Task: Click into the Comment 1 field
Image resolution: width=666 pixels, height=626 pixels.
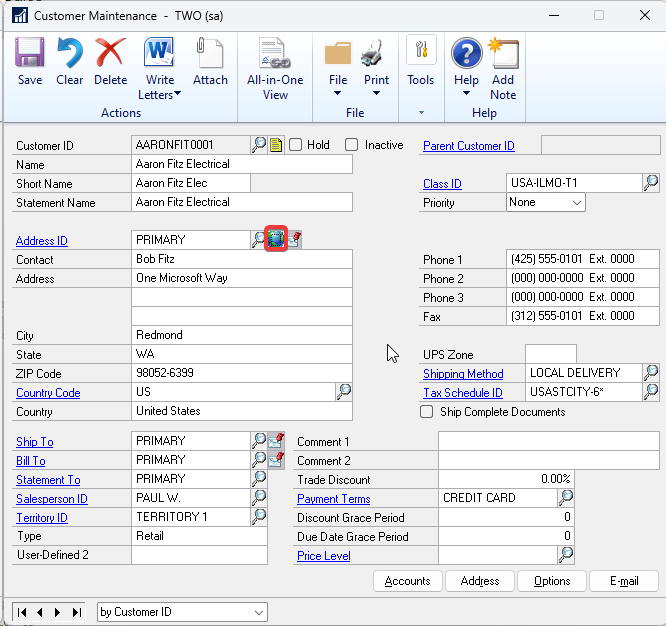Action: tap(548, 442)
